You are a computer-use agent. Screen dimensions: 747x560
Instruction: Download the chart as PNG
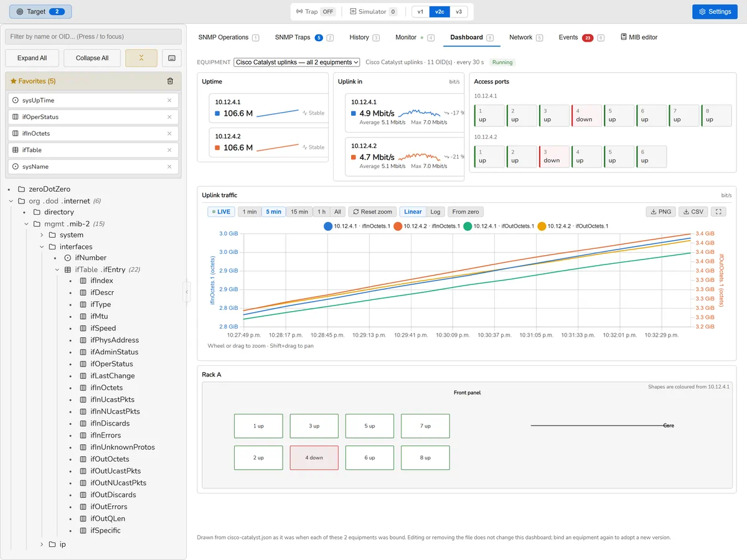pyautogui.click(x=660, y=212)
